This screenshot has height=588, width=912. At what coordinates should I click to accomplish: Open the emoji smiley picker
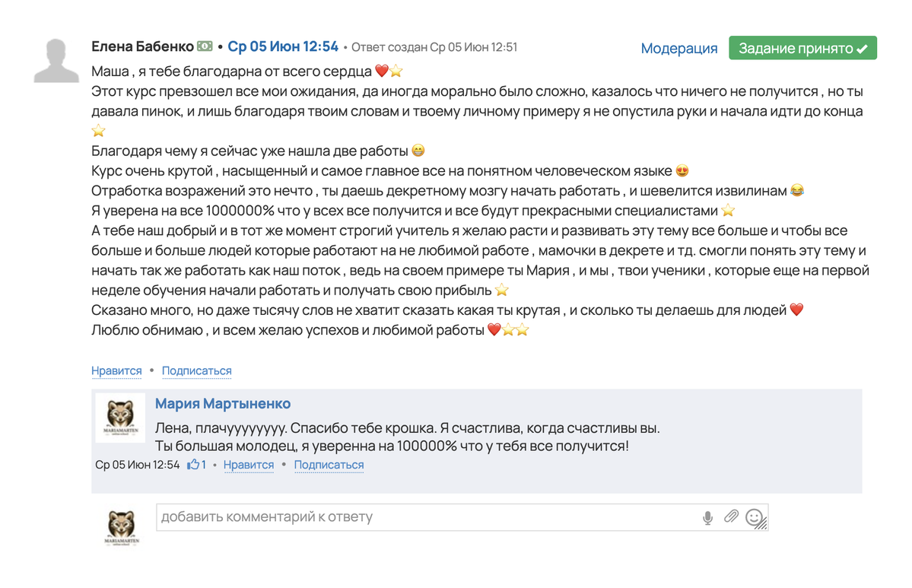pos(754,517)
